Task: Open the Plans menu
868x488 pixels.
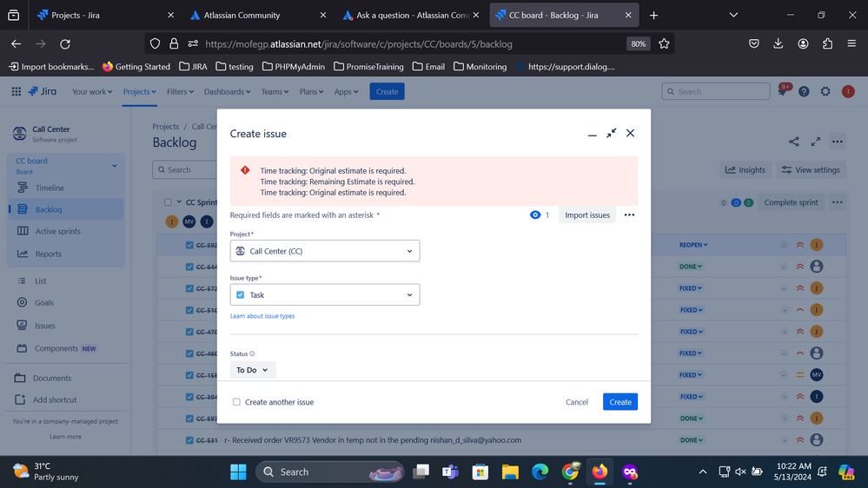Action: tap(311, 92)
